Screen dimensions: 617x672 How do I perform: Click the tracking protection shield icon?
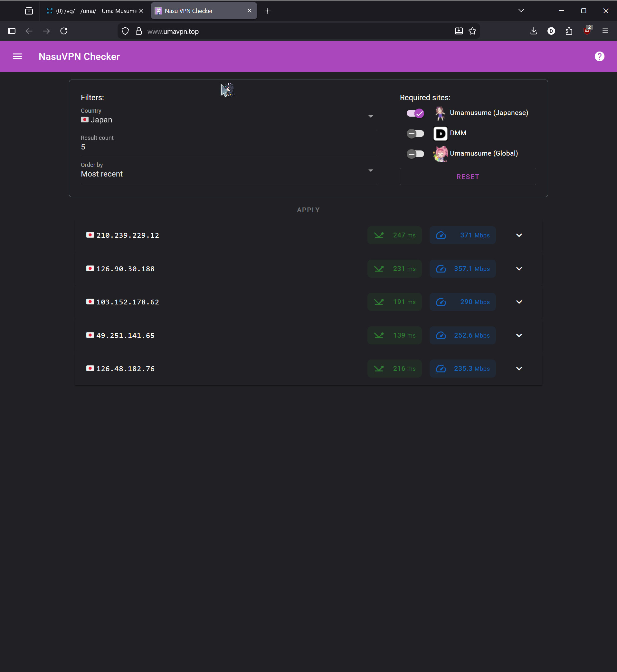point(125,31)
